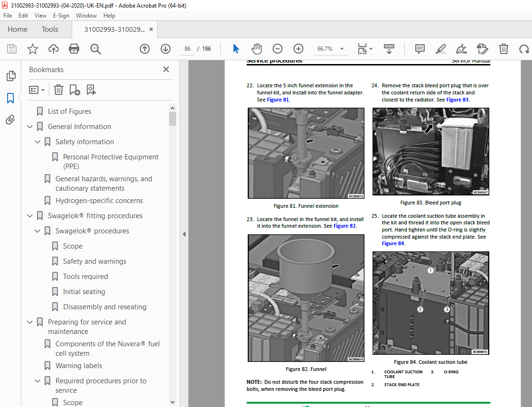Click the page number field
This screenshot has height=407, width=532.
coord(187,49)
